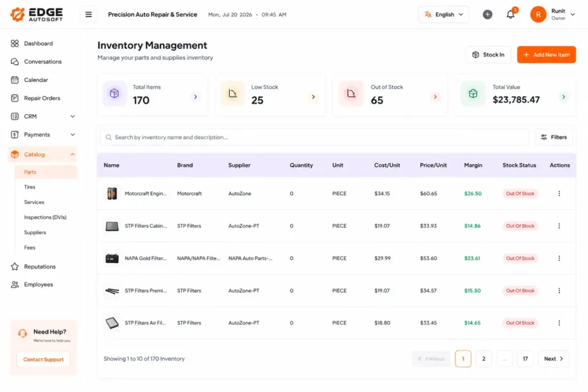This screenshot has height=392, width=588.
Task: Jump to page 17 of pagination
Action: 525,359
